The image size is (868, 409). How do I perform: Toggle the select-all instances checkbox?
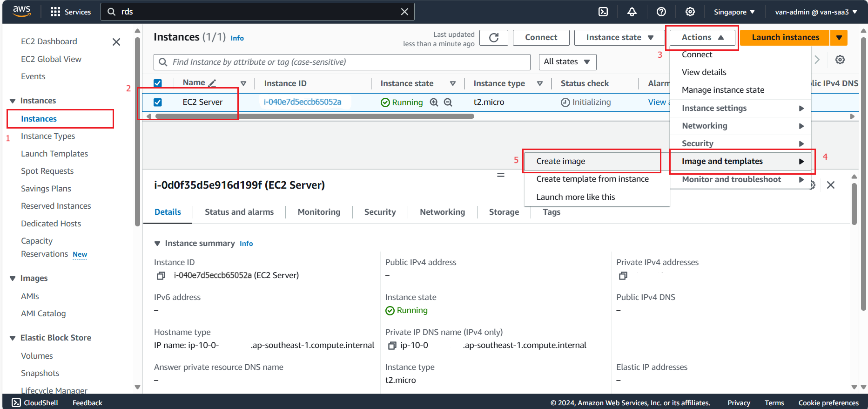tap(158, 83)
